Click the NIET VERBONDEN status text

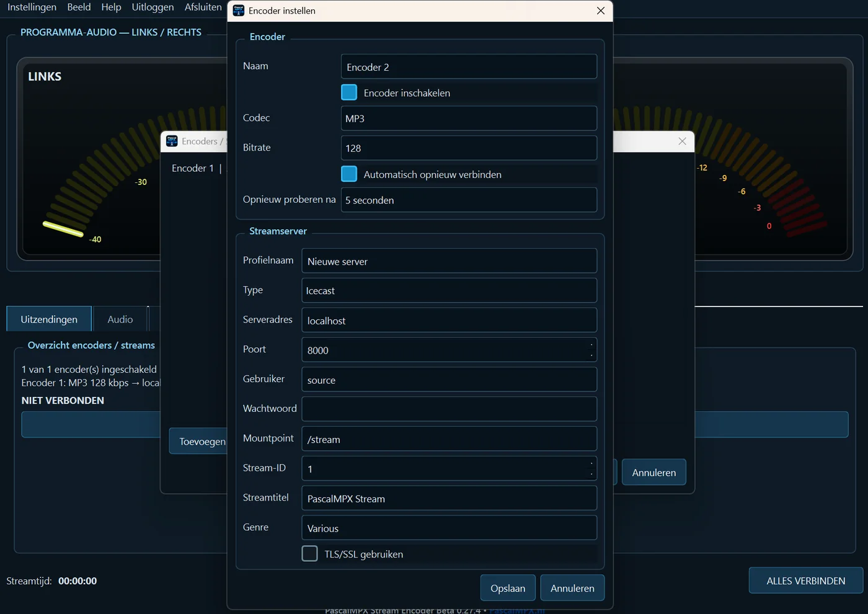(x=63, y=401)
